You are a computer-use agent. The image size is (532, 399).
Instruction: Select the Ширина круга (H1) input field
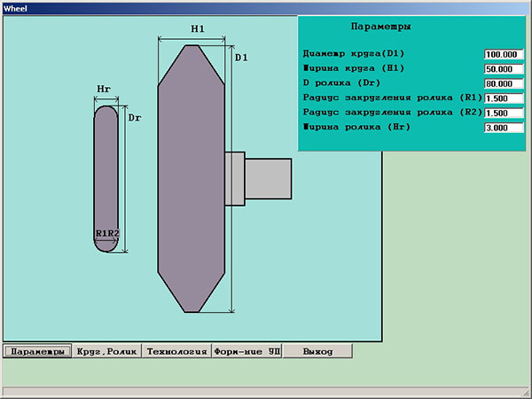pyautogui.click(x=505, y=69)
